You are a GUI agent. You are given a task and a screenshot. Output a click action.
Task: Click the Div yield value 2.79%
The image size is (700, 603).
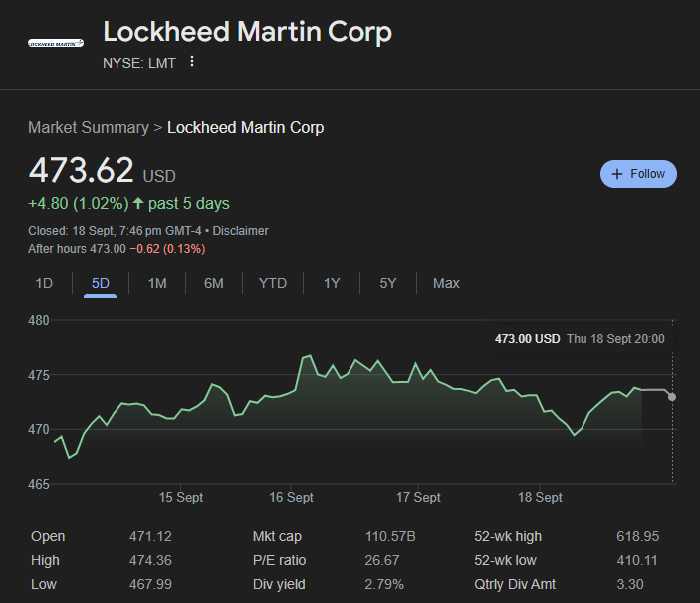pos(384,584)
